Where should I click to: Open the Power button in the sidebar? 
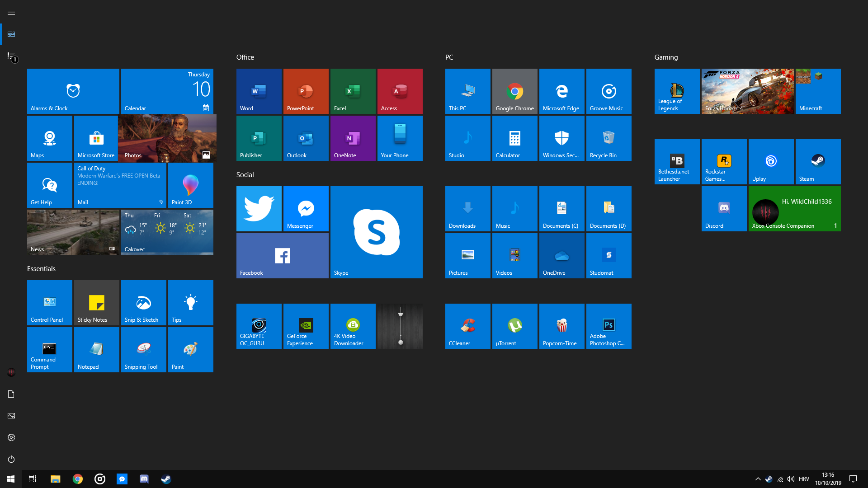(x=11, y=459)
